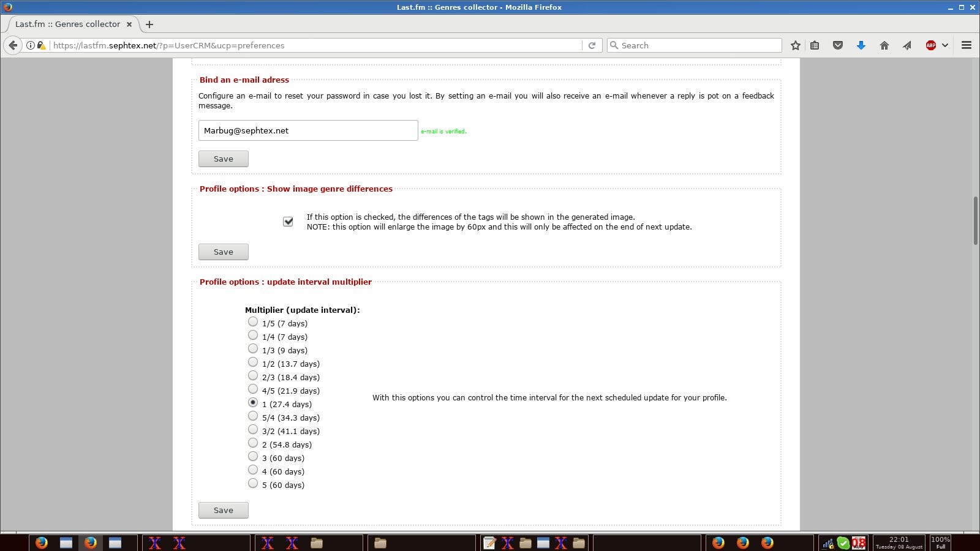Show bookmarks list icon in toolbar
Screen dimensions: 980x551
[x=815, y=45]
